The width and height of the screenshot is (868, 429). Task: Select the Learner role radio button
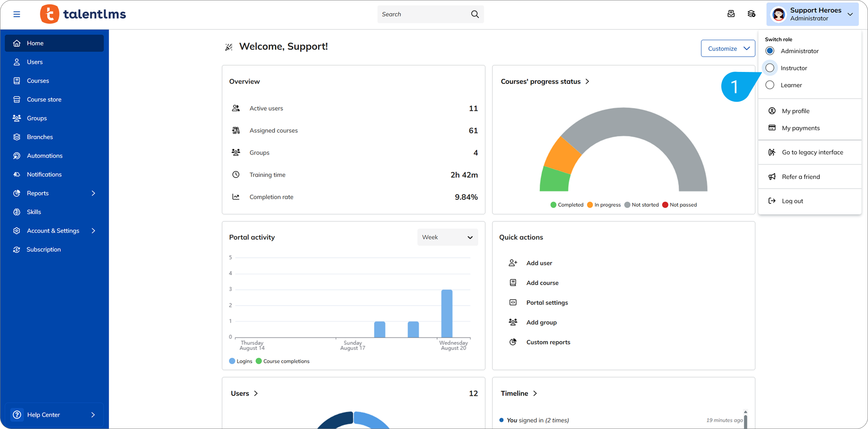coord(770,85)
